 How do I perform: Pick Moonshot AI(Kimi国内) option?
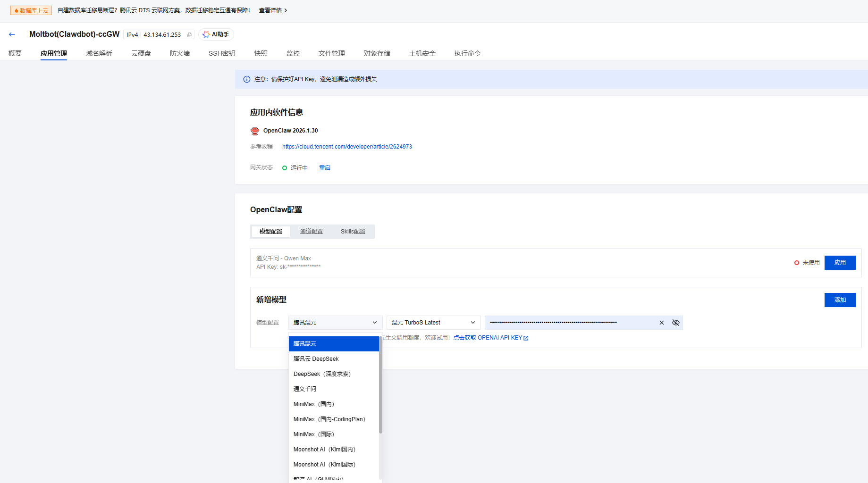(334, 450)
